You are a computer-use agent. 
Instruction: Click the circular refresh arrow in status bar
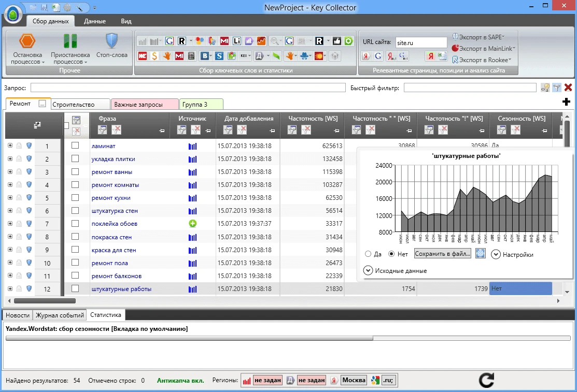click(x=486, y=380)
